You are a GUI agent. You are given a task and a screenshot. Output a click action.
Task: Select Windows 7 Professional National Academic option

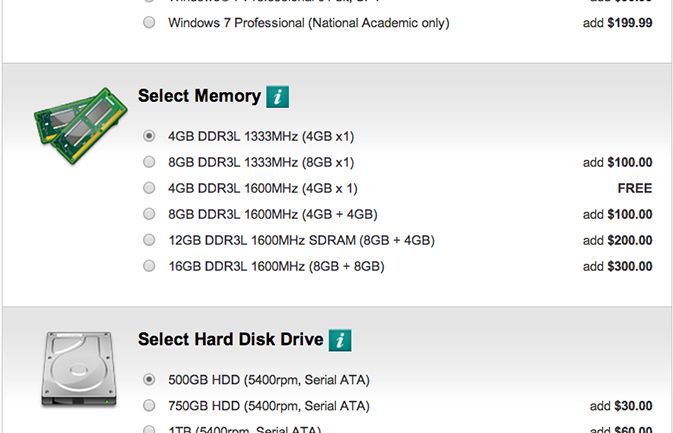pos(149,22)
